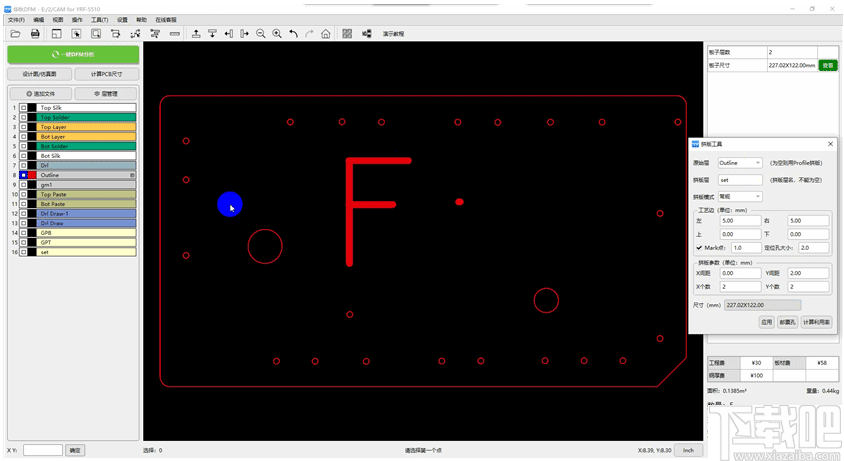The height and width of the screenshot is (461, 844).
Task: Click the move-right arrow toolbar icon
Action: (x=245, y=34)
